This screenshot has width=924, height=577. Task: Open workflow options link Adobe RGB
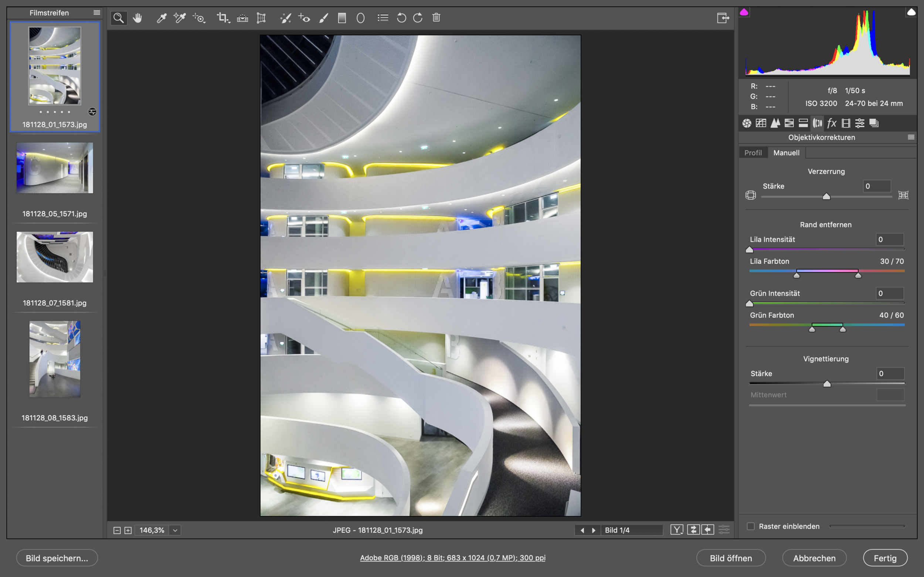point(452,557)
